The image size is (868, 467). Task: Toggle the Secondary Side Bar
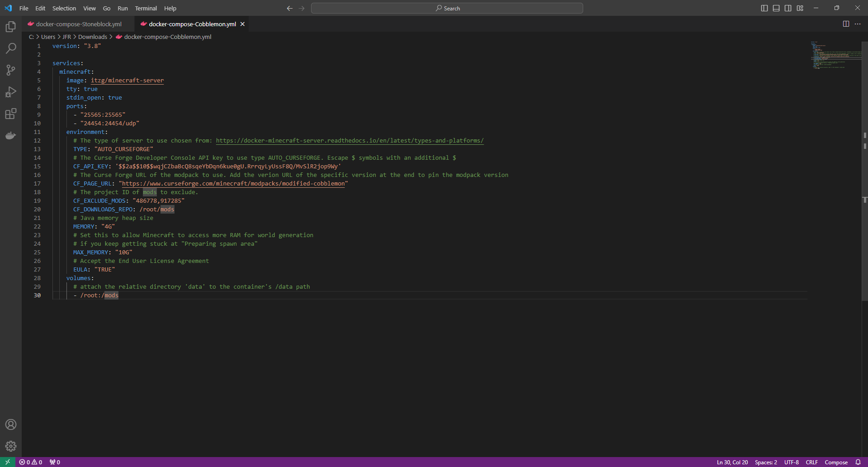[788, 8]
